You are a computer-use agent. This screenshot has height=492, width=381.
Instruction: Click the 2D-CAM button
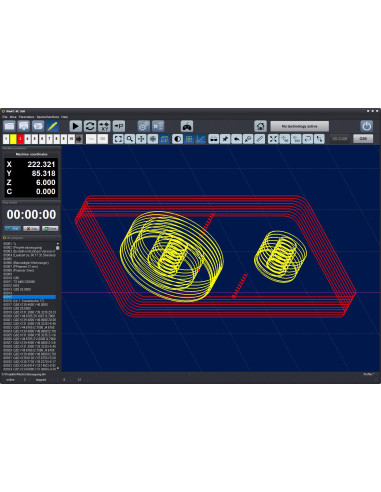tap(340, 139)
